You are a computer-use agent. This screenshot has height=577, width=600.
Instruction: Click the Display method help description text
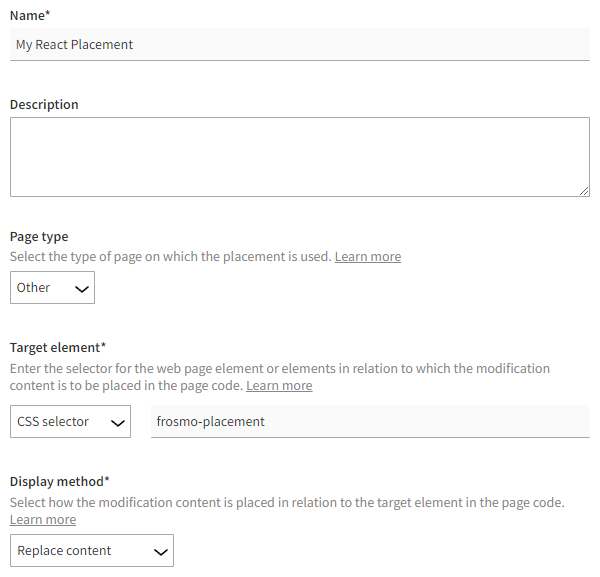(287, 502)
